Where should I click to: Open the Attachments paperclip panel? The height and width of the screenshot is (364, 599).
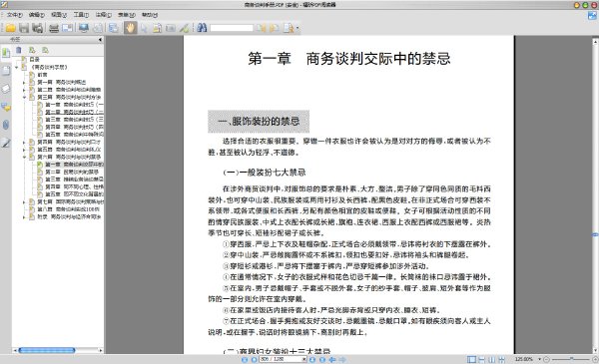click(x=6, y=125)
